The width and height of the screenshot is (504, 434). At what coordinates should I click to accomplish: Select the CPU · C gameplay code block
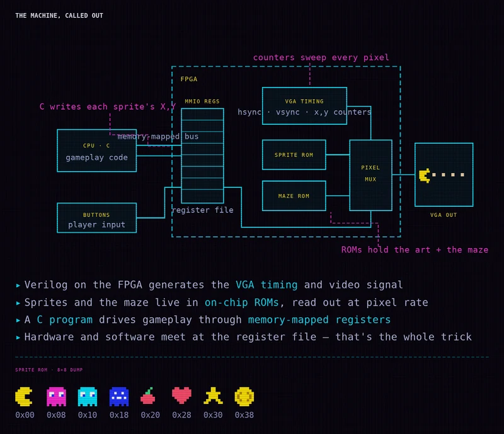point(97,151)
